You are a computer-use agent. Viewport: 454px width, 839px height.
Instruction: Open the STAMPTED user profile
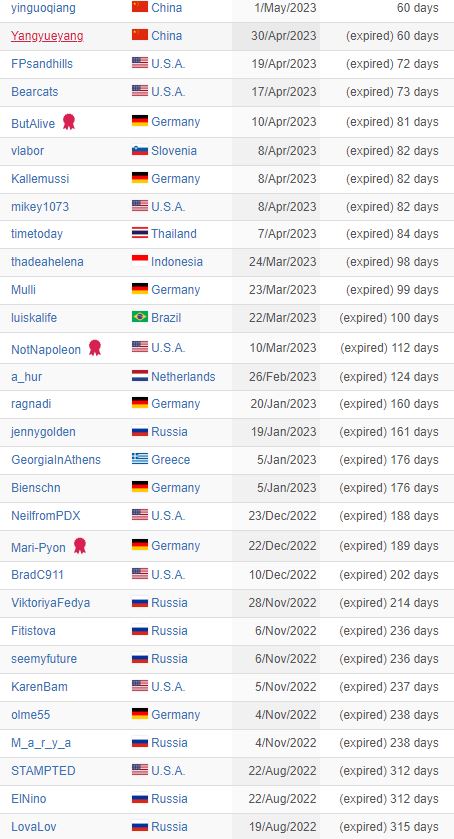click(43, 771)
